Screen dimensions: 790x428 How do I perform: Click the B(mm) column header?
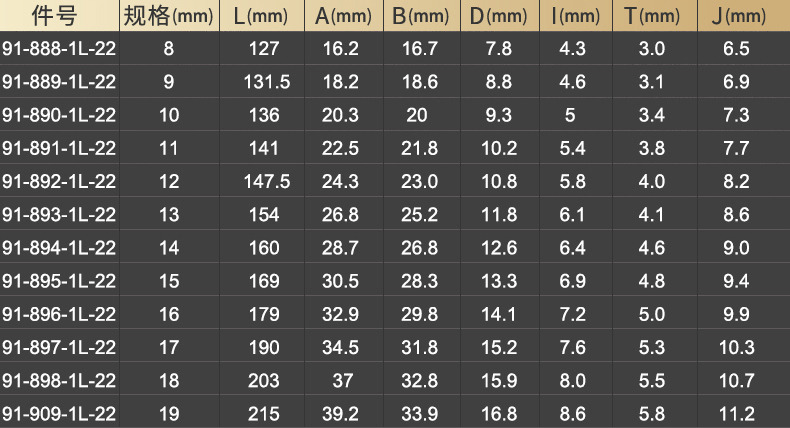click(x=419, y=16)
